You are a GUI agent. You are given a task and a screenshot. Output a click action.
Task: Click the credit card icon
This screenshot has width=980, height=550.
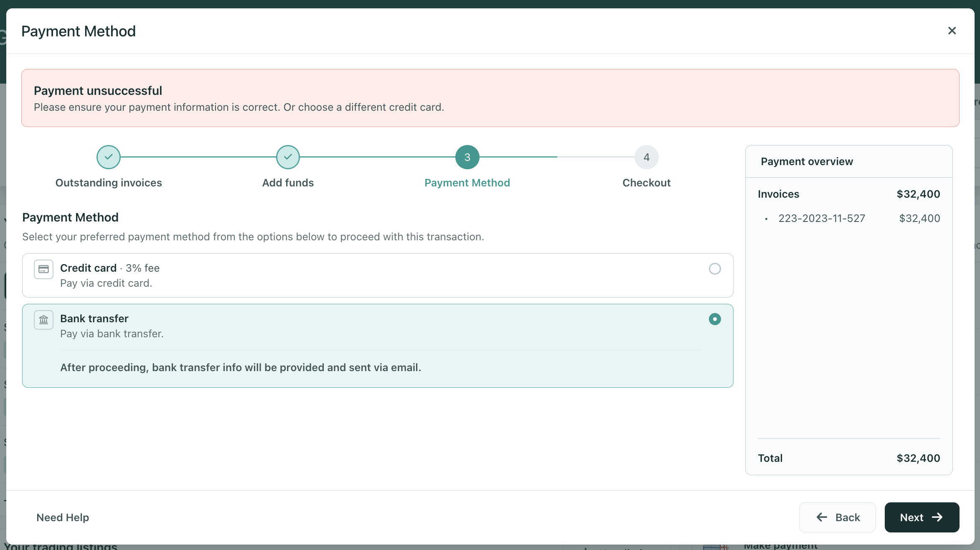[43, 269]
